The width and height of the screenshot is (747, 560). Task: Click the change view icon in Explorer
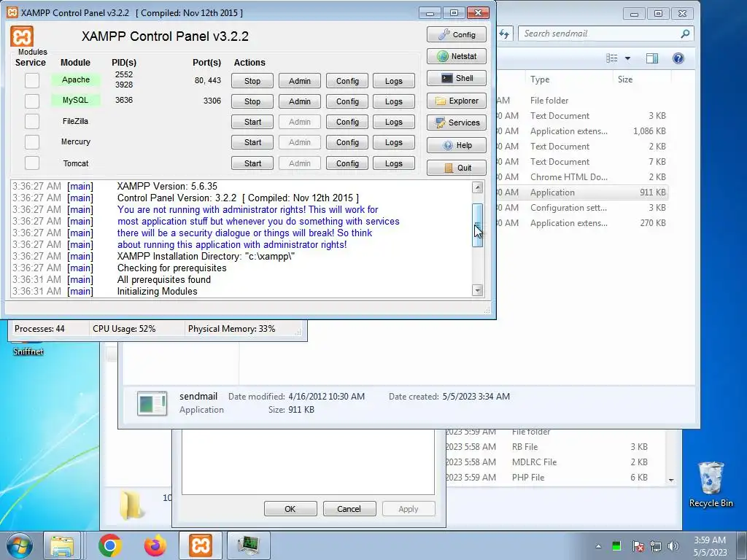(x=612, y=58)
